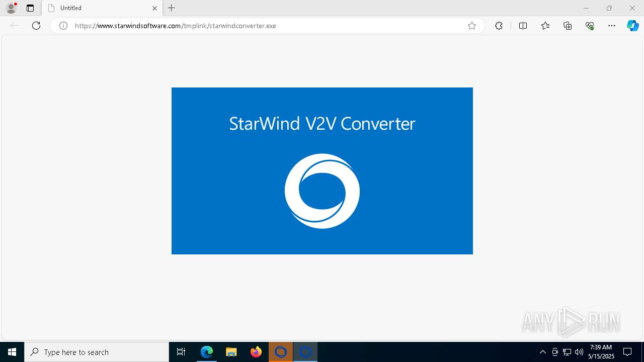Select orange-highlighted StarWind taskbar icon
The width and height of the screenshot is (644, 362).
(281, 352)
